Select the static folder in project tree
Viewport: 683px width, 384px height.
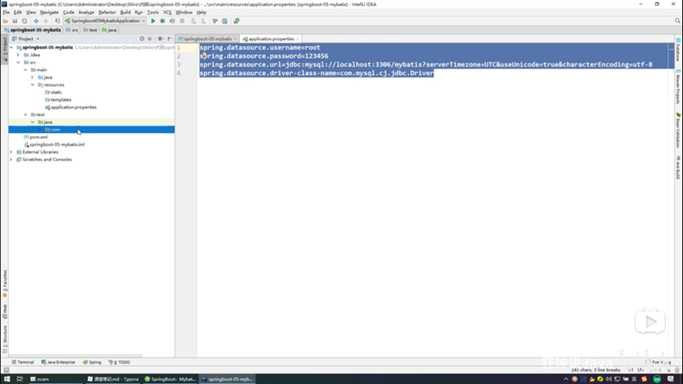54,92
